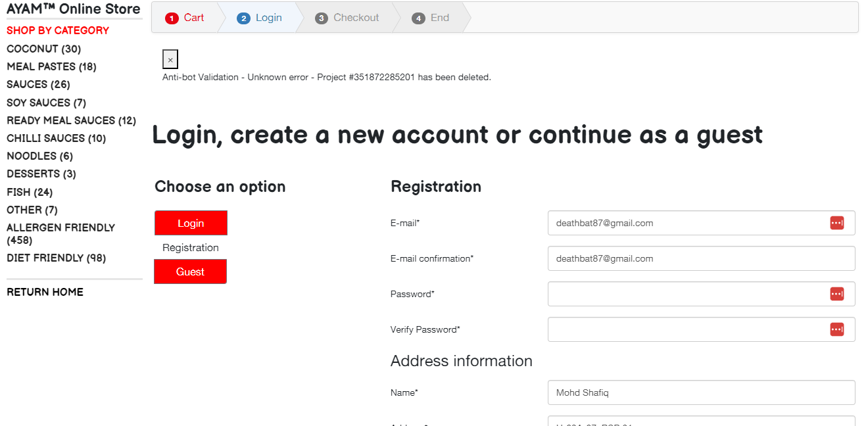Screen dimensions: 868x426
Task: Click password manager icon in E-mail field
Action: point(836,223)
